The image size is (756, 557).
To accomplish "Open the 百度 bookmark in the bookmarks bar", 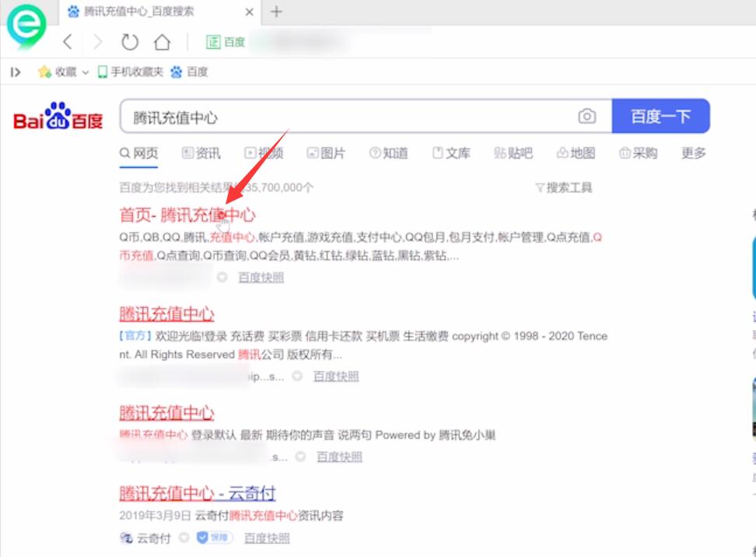I will [189, 72].
